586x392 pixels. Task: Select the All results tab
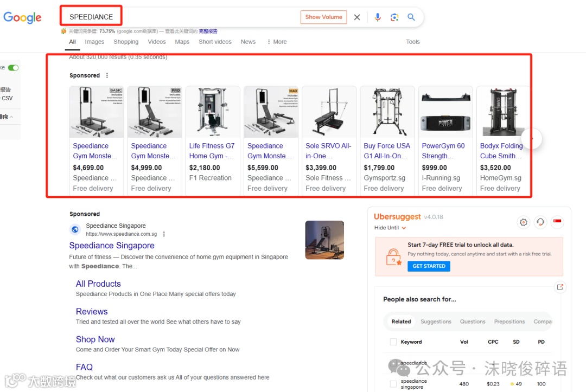pos(73,42)
